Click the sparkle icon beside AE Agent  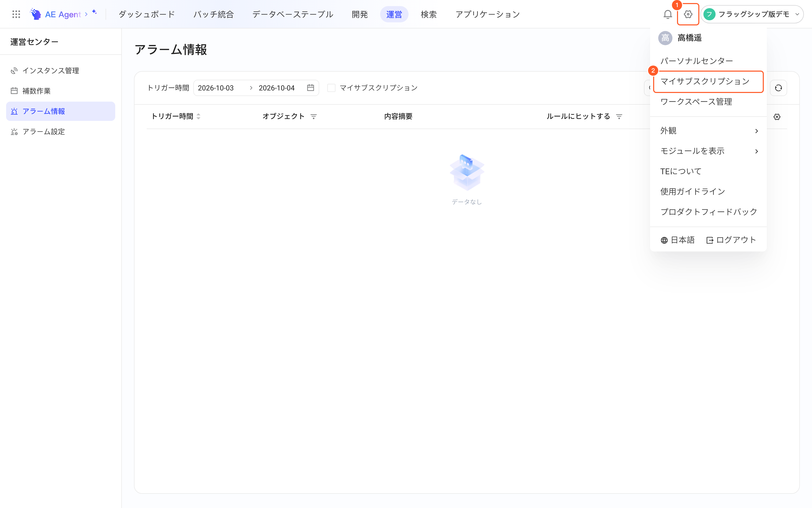(94, 12)
